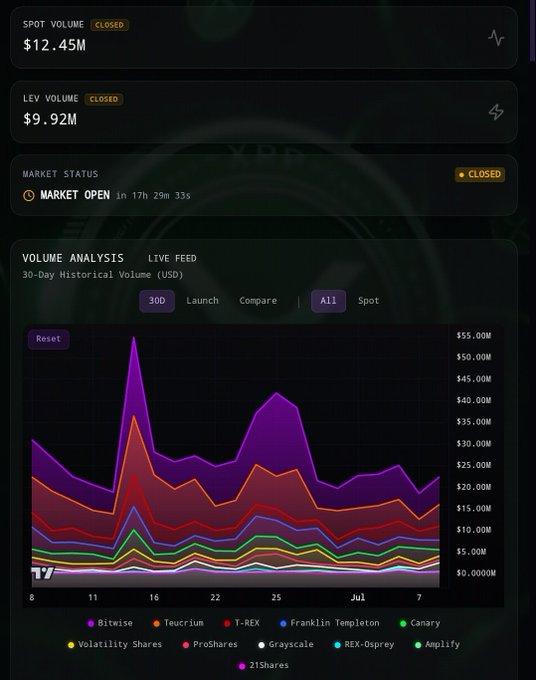Toggle REX-Osprey series in legend
The image size is (536, 680).
[364, 644]
